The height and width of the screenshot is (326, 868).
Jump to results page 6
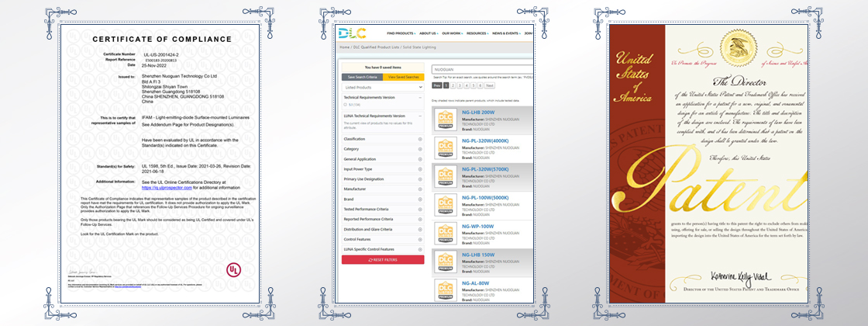480,86
